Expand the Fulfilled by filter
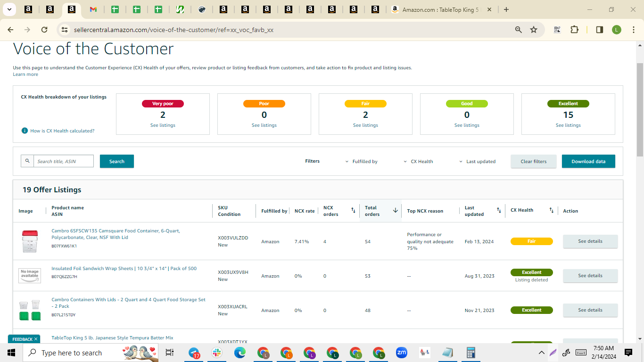 pyautogui.click(x=362, y=161)
